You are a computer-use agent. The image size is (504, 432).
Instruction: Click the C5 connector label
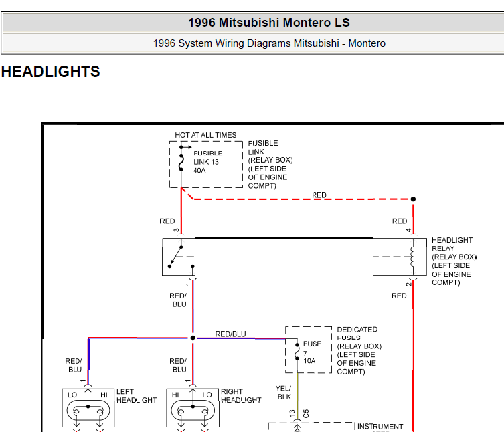(x=306, y=413)
